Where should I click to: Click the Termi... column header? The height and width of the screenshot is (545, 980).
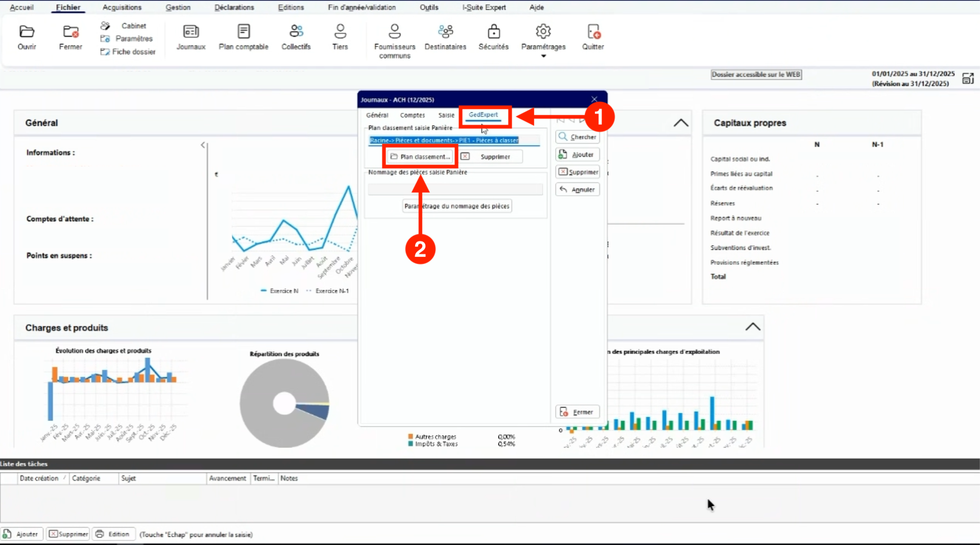[264, 478]
